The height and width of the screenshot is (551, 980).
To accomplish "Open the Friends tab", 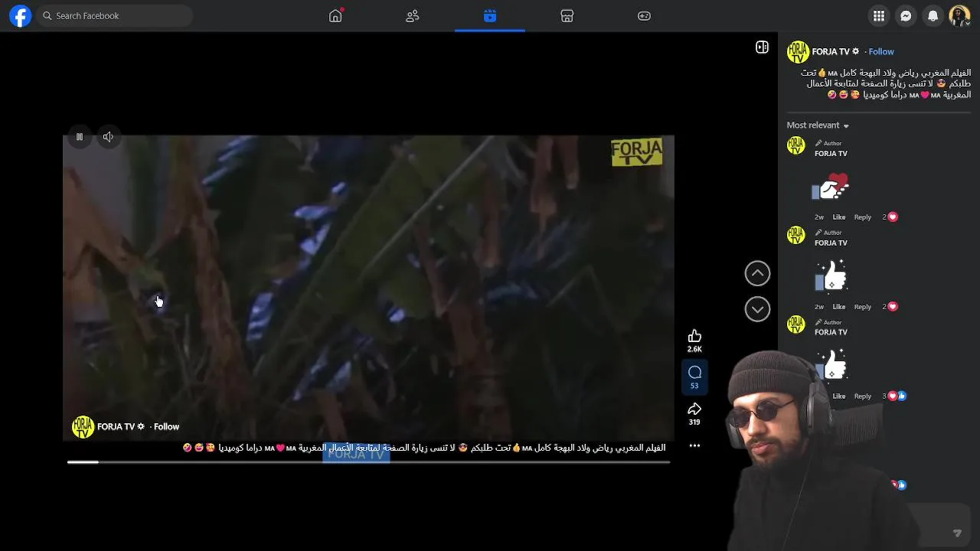I will click(x=413, y=15).
